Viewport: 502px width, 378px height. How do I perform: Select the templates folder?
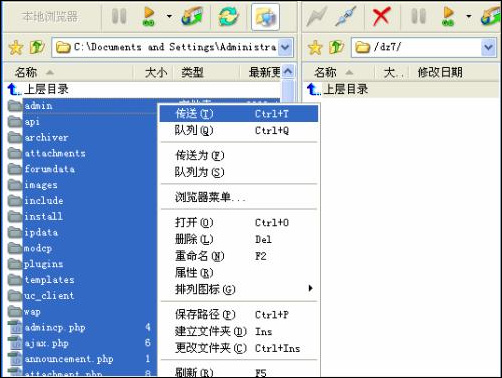[x=49, y=280]
